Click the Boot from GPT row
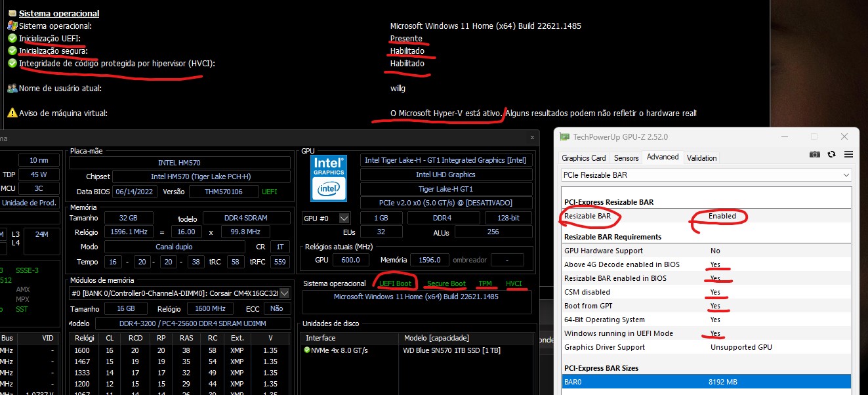The image size is (868, 395). click(707, 306)
